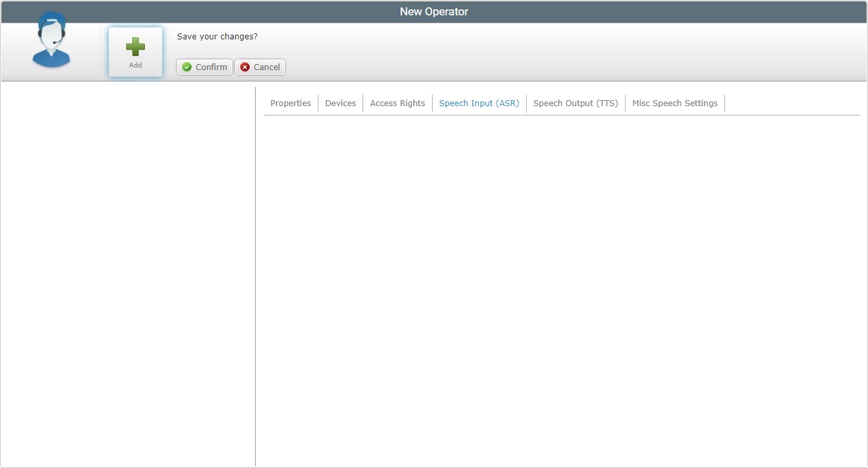Click the "Save your changes?" prompt text
This screenshot has width=868, height=468.
(x=217, y=37)
